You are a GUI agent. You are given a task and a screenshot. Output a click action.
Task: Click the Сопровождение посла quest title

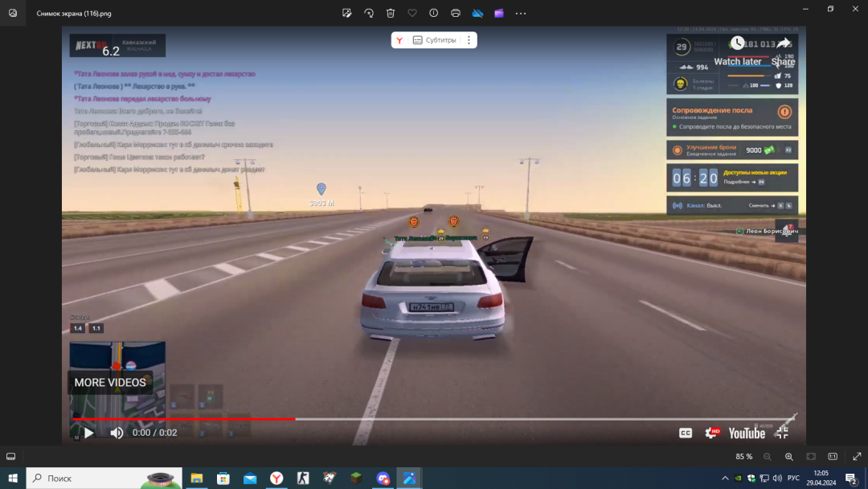click(x=712, y=110)
